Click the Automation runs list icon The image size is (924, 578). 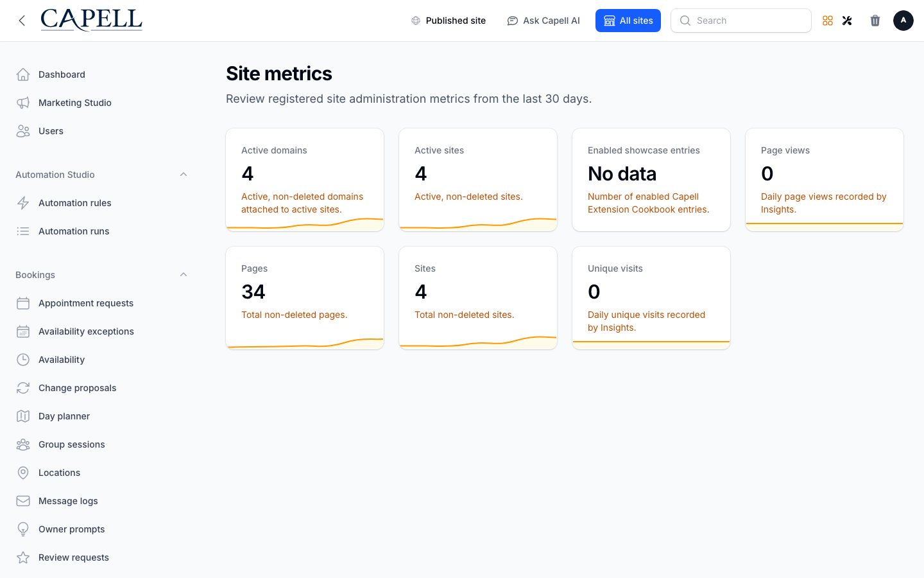[x=23, y=231]
